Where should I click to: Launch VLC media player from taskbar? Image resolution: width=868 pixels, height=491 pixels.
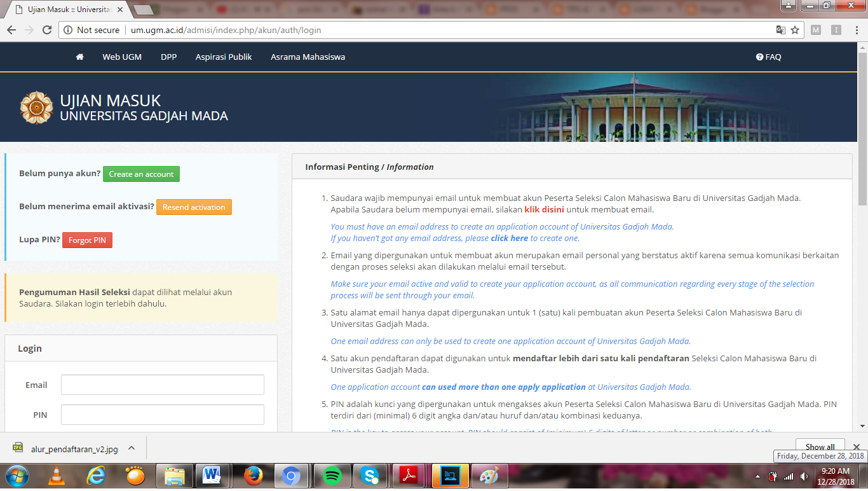pos(57,476)
